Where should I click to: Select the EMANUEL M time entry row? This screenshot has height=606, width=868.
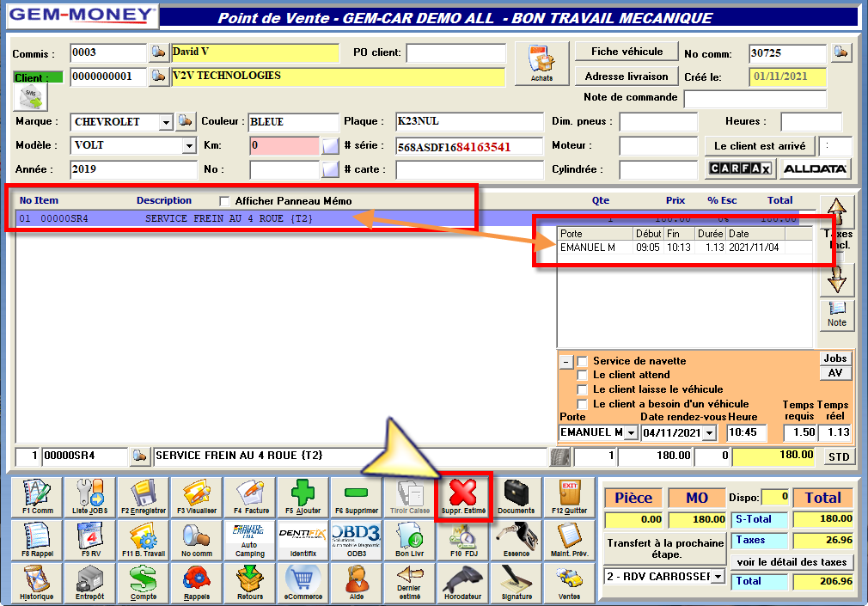(x=685, y=247)
